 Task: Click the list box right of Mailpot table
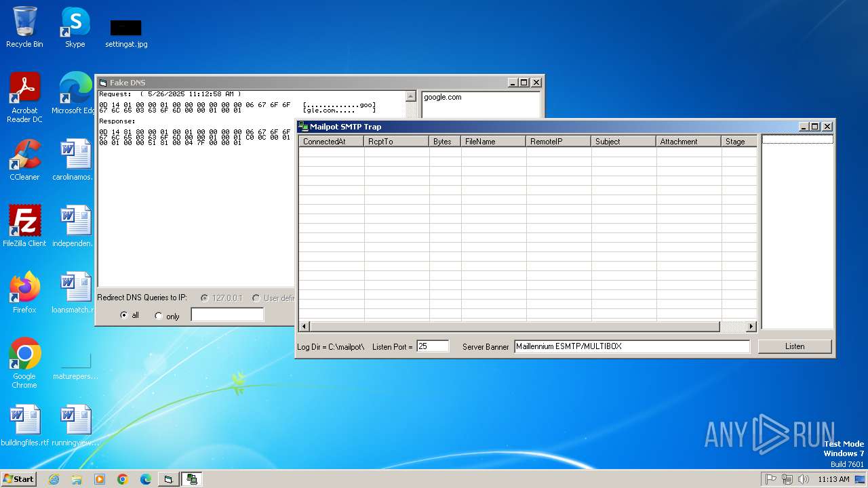797,232
